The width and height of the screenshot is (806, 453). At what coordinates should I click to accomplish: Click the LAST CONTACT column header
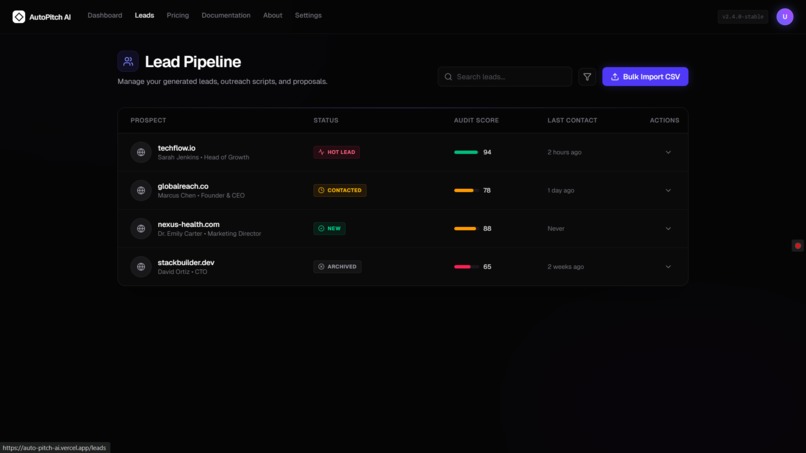tap(572, 120)
